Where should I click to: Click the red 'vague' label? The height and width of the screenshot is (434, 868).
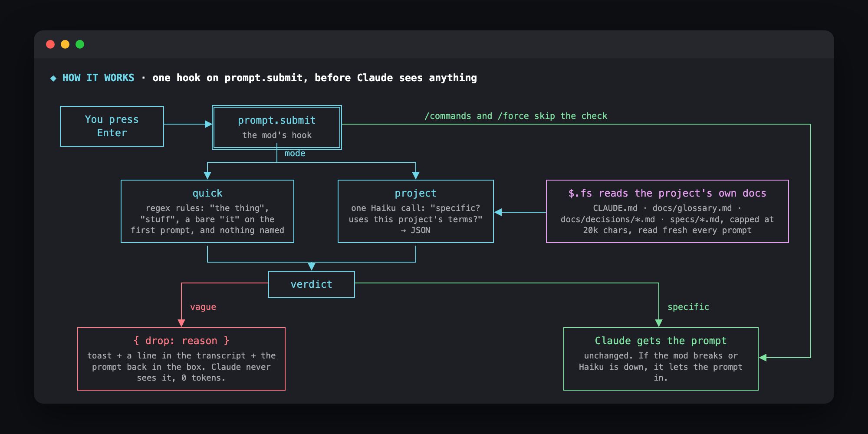tap(203, 307)
